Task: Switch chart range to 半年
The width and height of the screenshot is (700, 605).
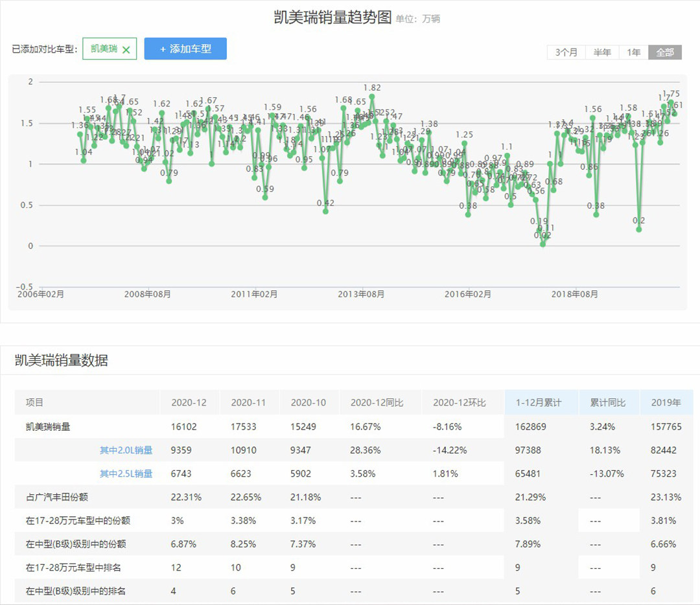Action: pos(602,52)
